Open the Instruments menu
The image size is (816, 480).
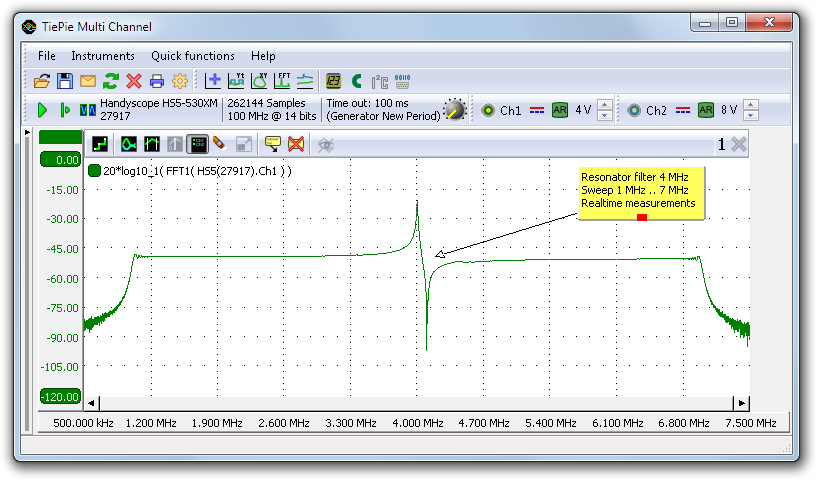coord(102,56)
